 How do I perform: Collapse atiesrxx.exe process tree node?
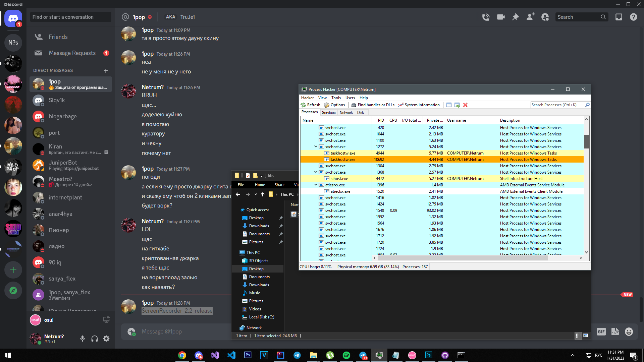point(316,185)
